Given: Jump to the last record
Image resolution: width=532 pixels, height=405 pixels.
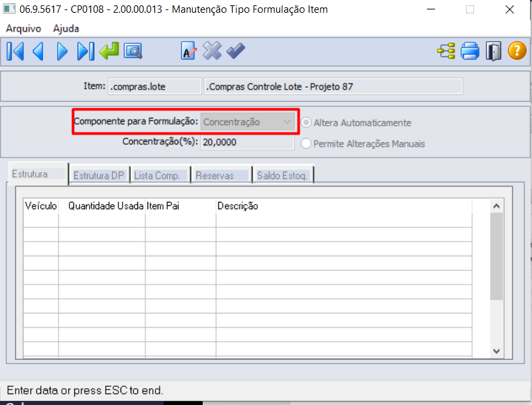Looking at the screenshot, I should point(86,52).
